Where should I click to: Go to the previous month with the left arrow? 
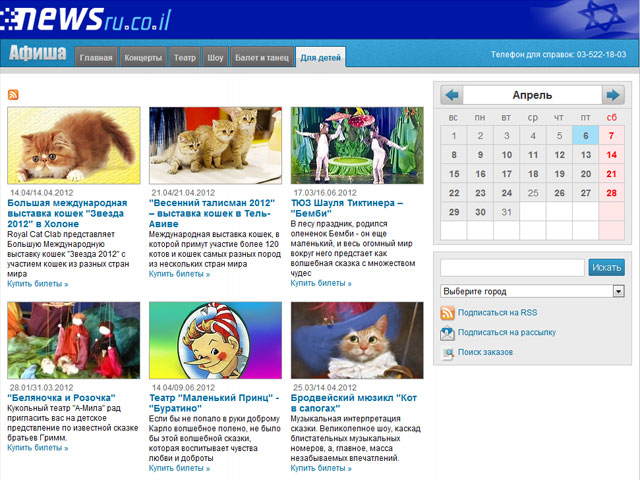(x=452, y=95)
